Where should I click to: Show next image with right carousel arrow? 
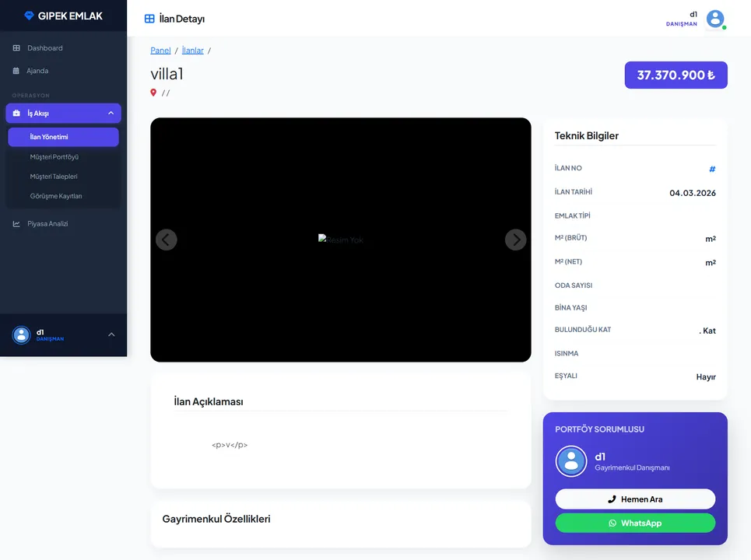tap(515, 240)
